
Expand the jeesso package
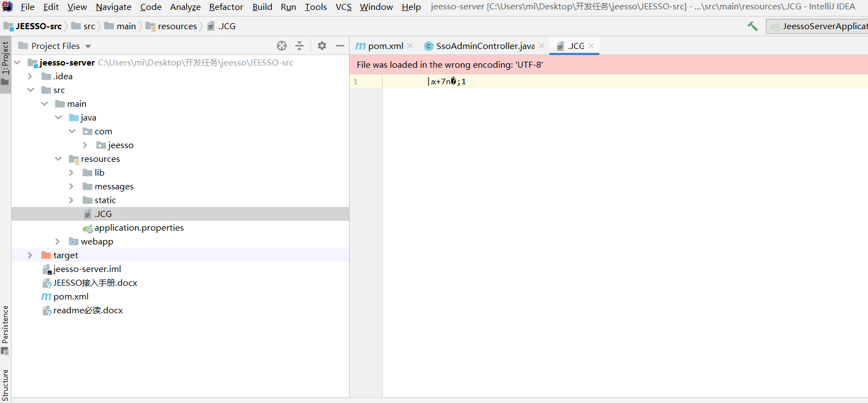85,145
